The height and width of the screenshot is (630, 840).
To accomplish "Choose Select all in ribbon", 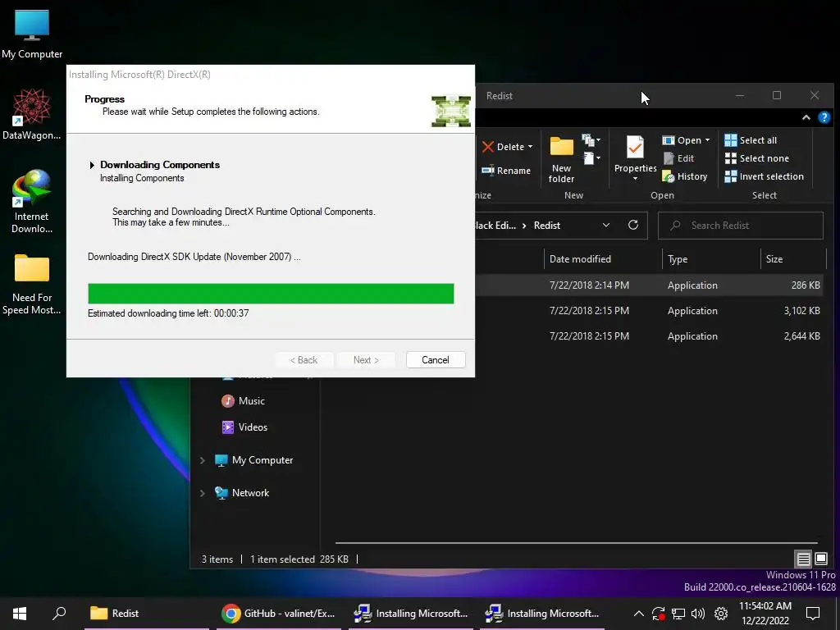I will point(751,140).
